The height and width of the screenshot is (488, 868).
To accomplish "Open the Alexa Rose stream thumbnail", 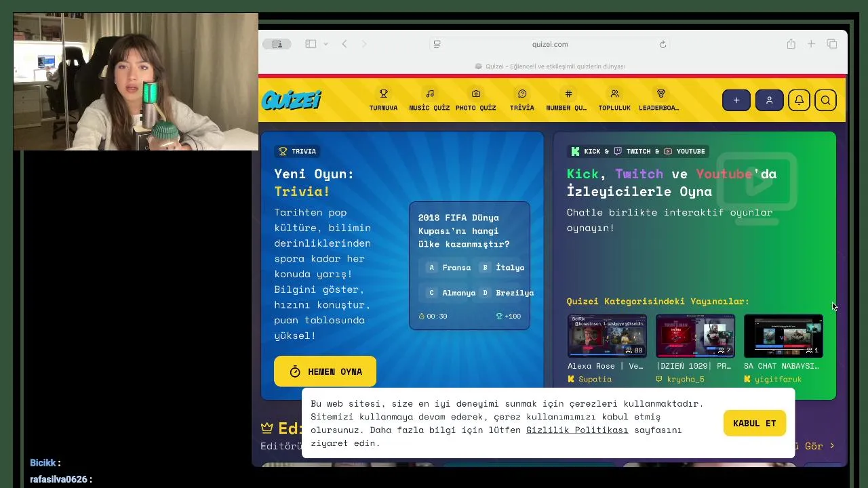I will pos(607,335).
